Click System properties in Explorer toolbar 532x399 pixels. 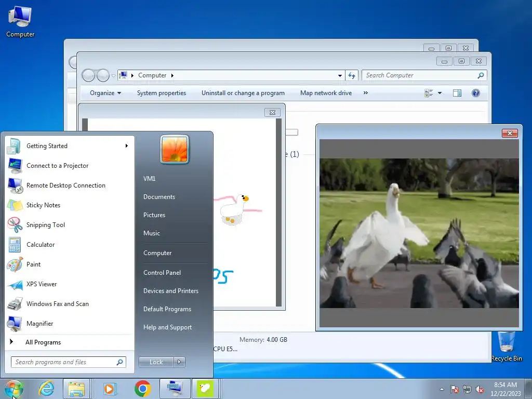(x=162, y=93)
